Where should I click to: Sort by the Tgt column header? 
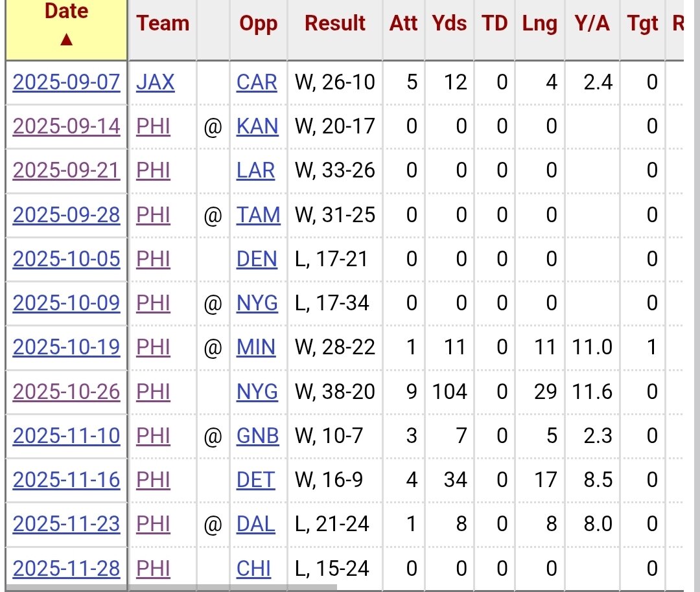click(642, 24)
